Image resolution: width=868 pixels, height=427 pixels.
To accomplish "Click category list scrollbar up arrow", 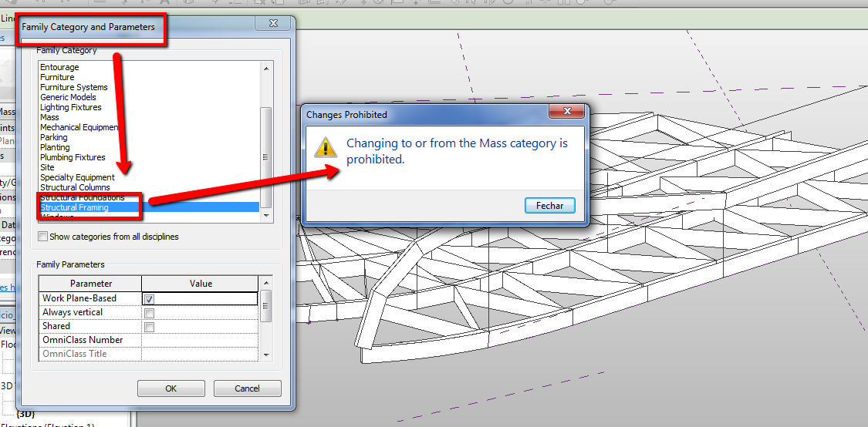I will point(265,68).
